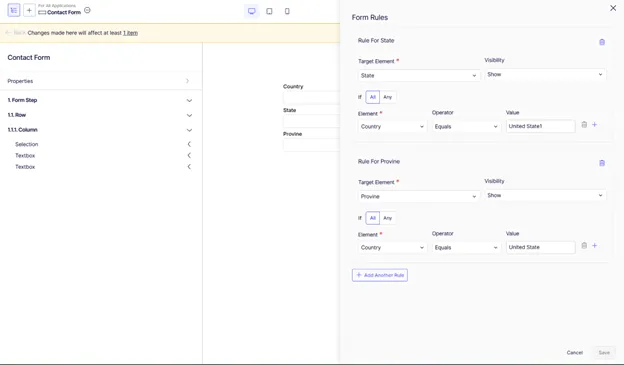The height and width of the screenshot is (365, 624).
Task: Collapse the 1.1.1. Column node
Action: click(x=189, y=130)
